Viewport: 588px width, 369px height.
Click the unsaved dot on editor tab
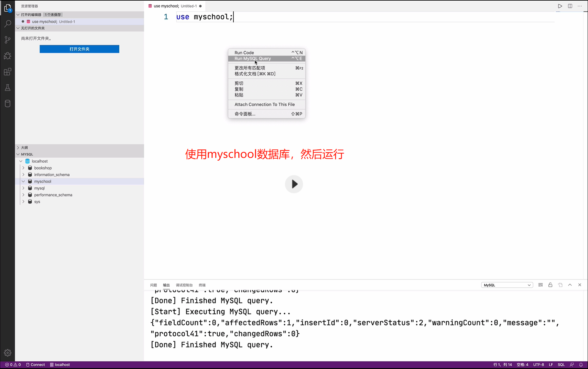[200, 6]
